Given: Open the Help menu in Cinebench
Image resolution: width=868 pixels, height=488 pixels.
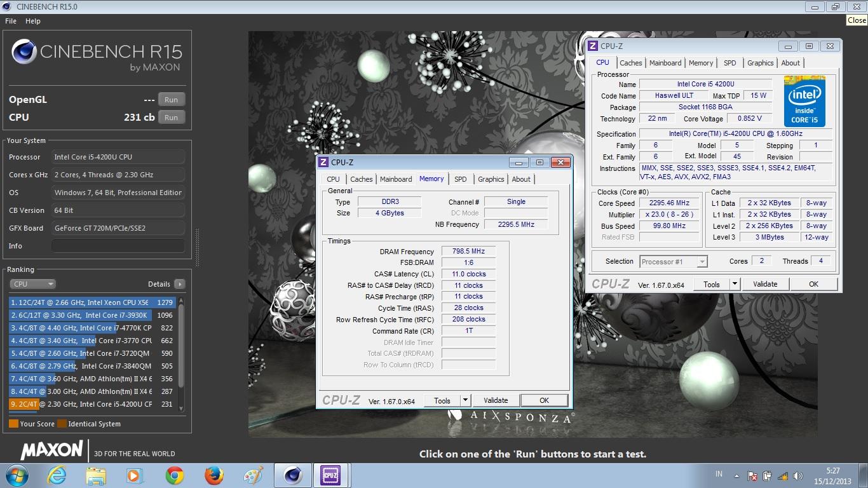Looking at the screenshot, I should 33,21.
